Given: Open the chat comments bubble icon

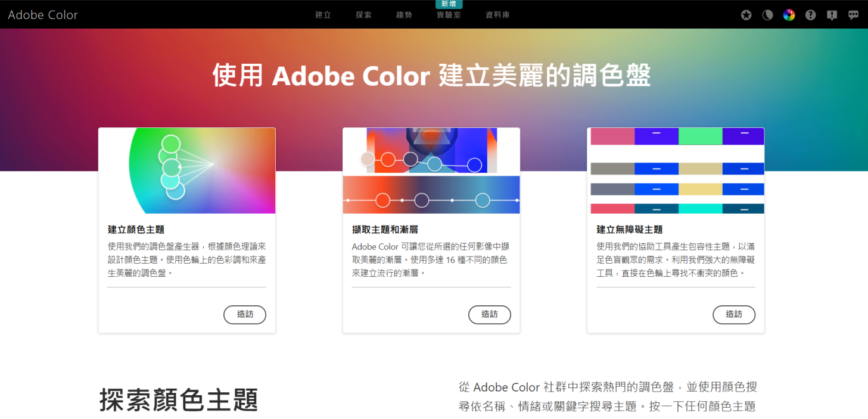Looking at the screenshot, I should (853, 15).
